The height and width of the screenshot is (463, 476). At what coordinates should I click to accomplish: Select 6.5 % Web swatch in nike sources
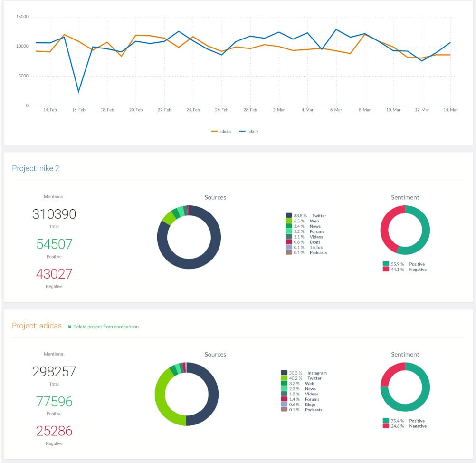[x=289, y=221]
